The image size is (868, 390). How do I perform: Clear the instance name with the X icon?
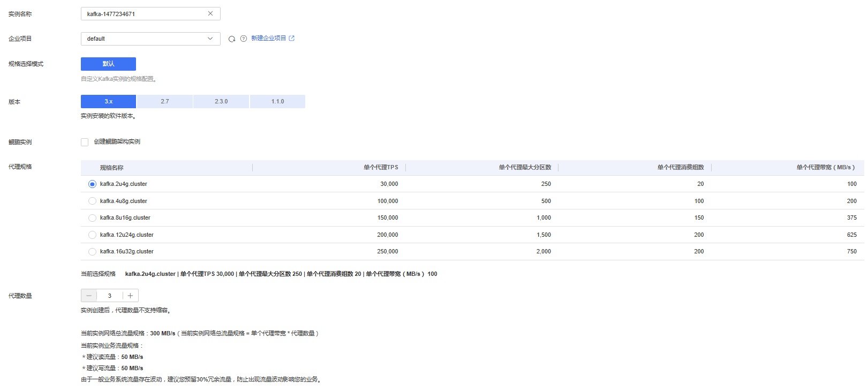(210, 14)
